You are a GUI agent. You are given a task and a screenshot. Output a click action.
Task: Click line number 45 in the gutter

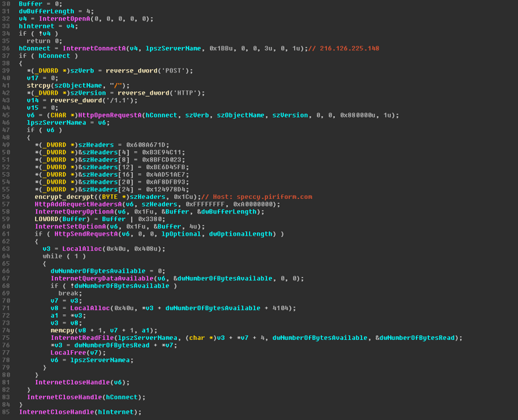[x=6, y=115]
